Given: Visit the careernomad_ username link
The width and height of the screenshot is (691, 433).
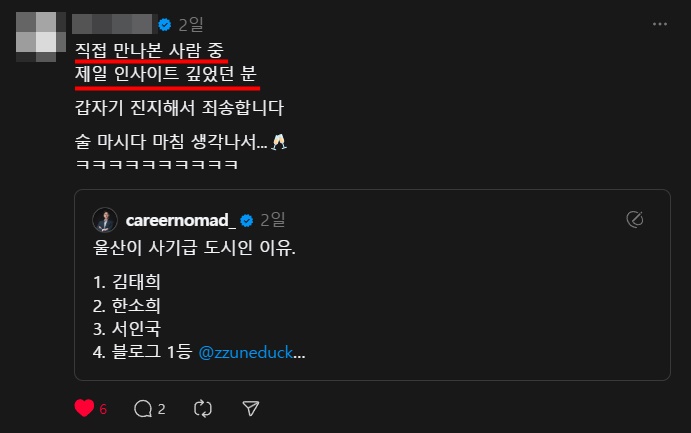Looking at the screenshot, I should pyautogui.click(x=181, y=220).
